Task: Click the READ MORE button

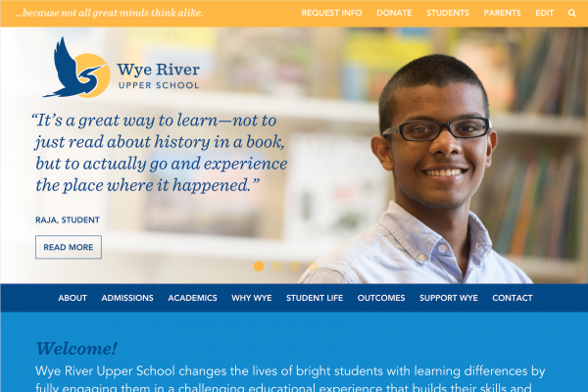Action: [x=69, y=247]
